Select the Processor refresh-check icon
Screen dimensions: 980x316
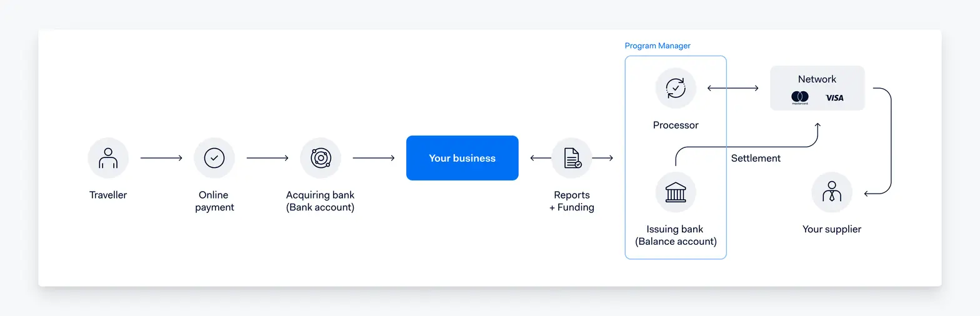coord(676,88)
